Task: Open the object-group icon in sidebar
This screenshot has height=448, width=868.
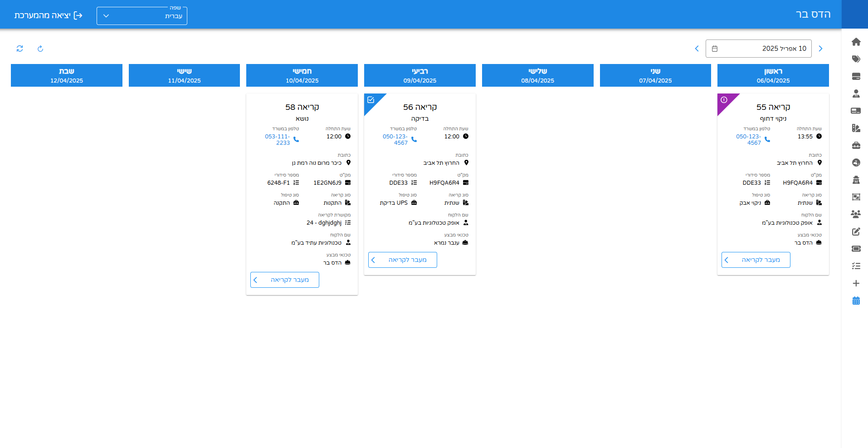Action: (x=856, y=197)
